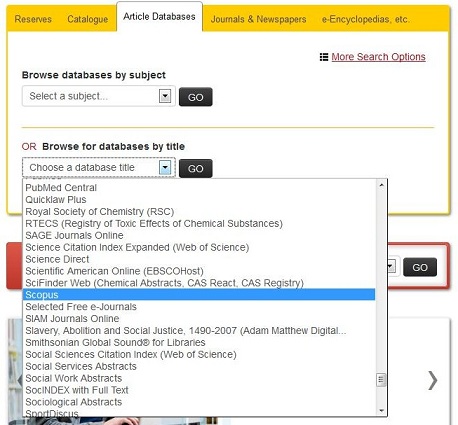Screen dimensions: 458x425
Task: Click the list scrollbar down arrow
Action: (381, 411)
